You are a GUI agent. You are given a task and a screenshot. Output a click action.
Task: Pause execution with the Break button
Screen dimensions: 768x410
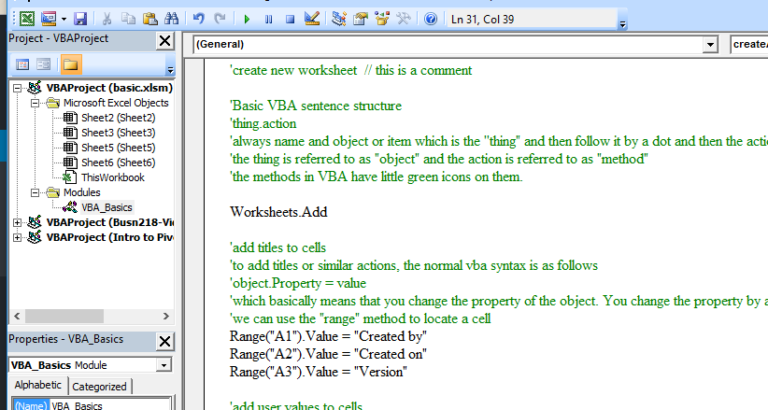pyautogui.click(x=268, y=19)
